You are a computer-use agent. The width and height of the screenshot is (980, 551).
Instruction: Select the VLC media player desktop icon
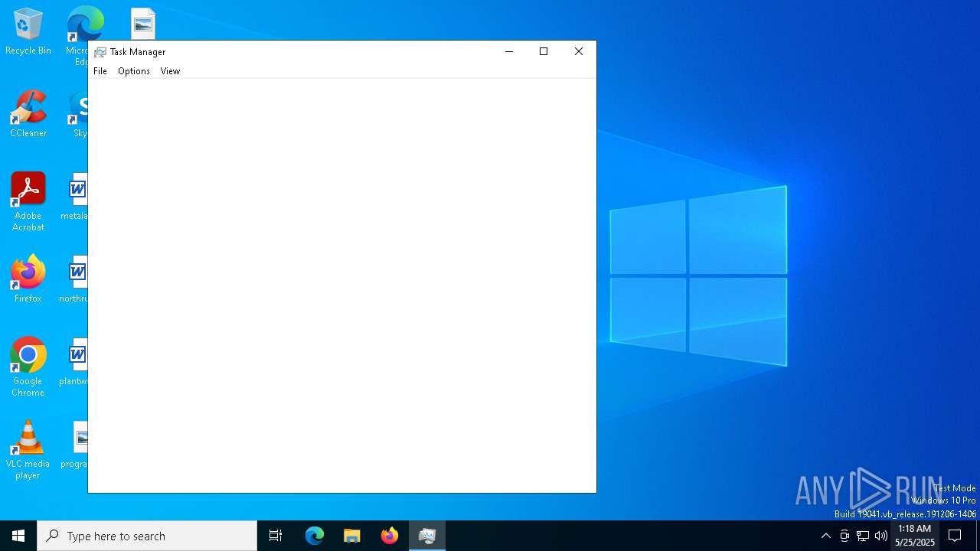tap(28, 450)
